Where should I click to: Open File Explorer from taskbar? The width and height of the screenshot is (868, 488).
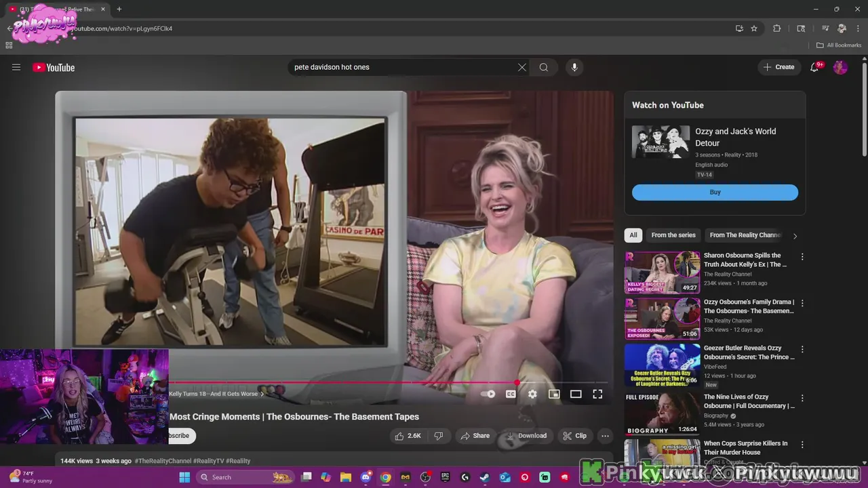pos(346,477)
